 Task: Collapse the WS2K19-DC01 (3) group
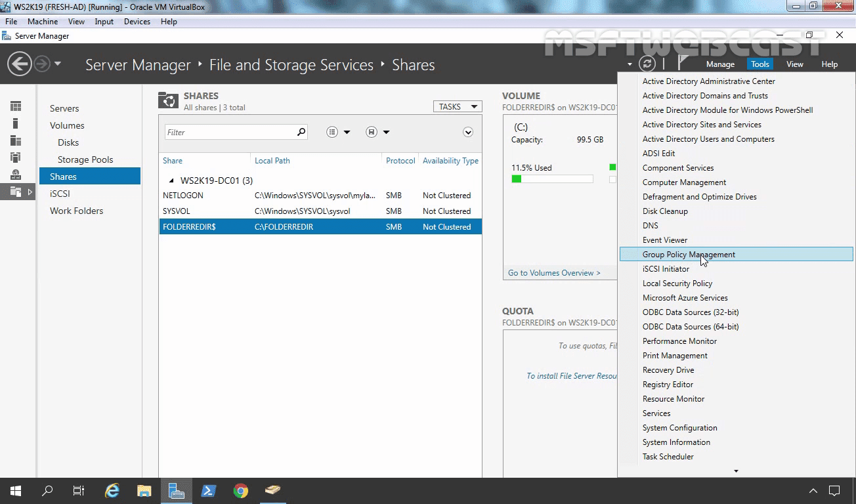[x=171, y=180]
